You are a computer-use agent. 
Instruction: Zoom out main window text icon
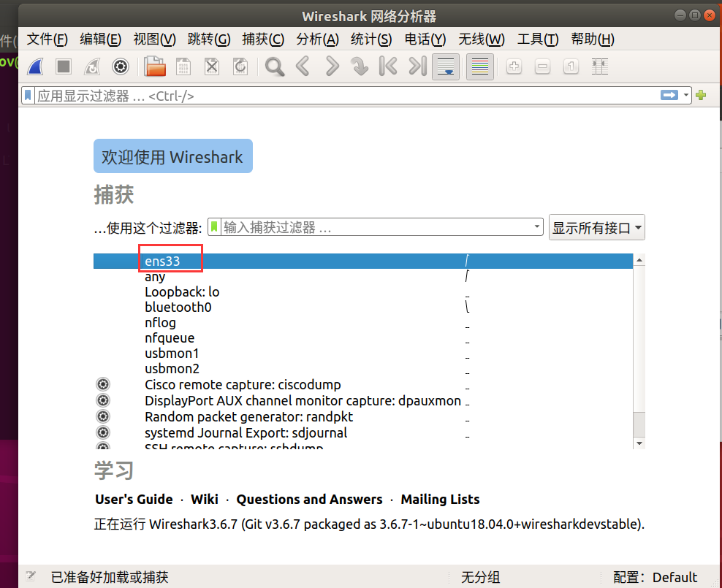click(542, 66)
